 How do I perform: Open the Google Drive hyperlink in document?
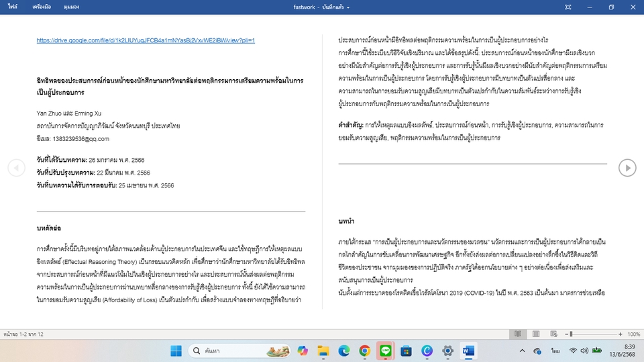click(x=146, y=40)
